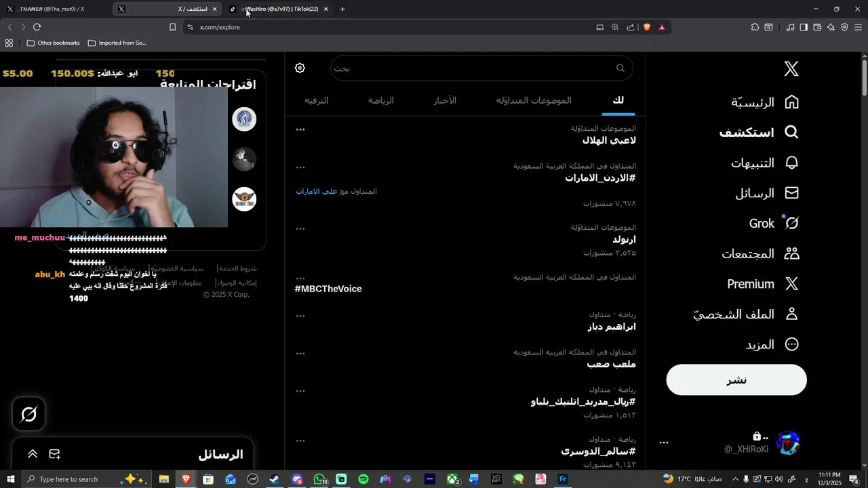
Task: Open Grok from the sidebar
Action: [774, 223]
